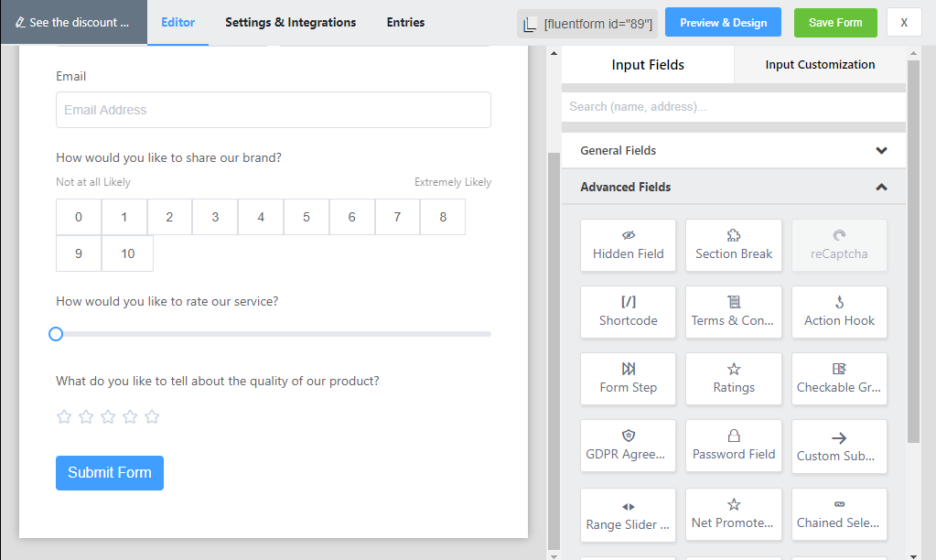Click the Email Address input field
This screenshot has height=560, width=936.
click(273, 110)
